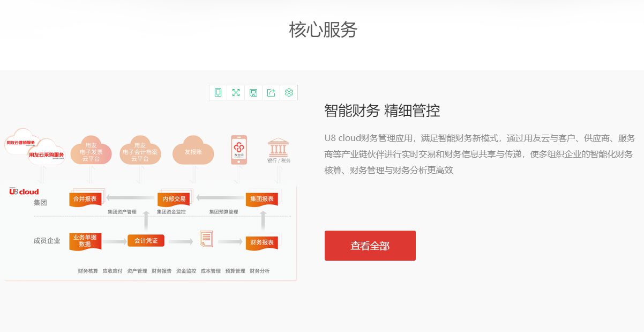This screenshot has width=644, height=332.
Task: Click the 会计凭证 orange label
Action: click(146, 241)
